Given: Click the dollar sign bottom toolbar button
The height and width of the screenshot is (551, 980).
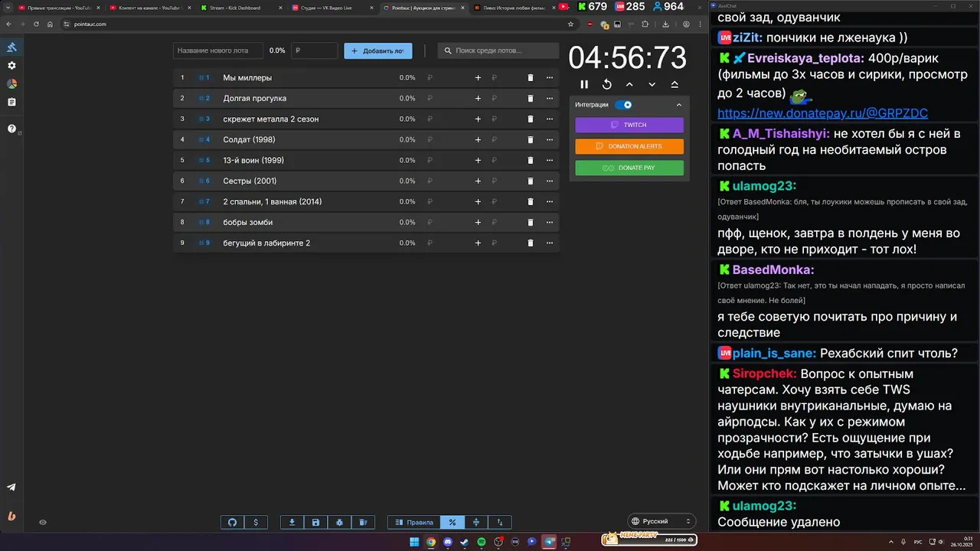Looking at the screenshot, I should coord(256,523).
